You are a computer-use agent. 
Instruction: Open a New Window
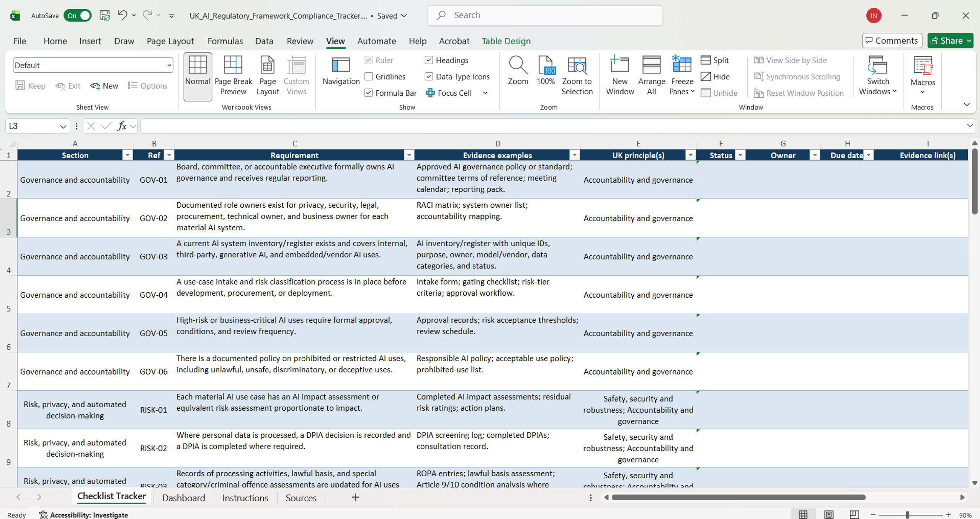620,76
